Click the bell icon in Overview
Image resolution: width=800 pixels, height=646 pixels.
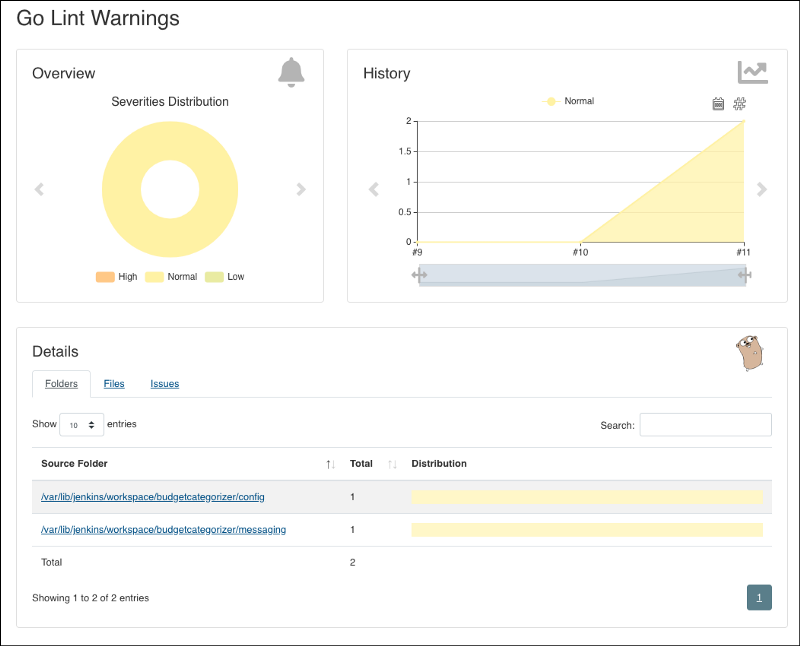click(291, 72)
